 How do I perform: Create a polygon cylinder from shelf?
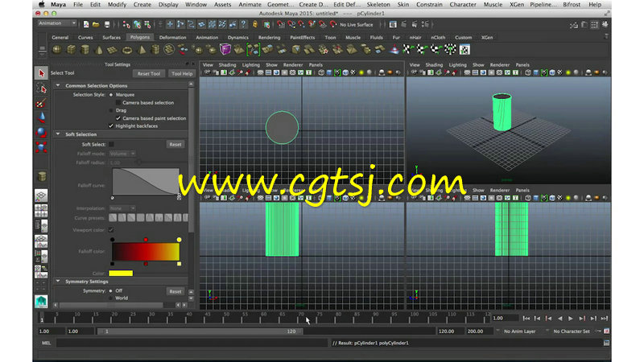(85, 50)
